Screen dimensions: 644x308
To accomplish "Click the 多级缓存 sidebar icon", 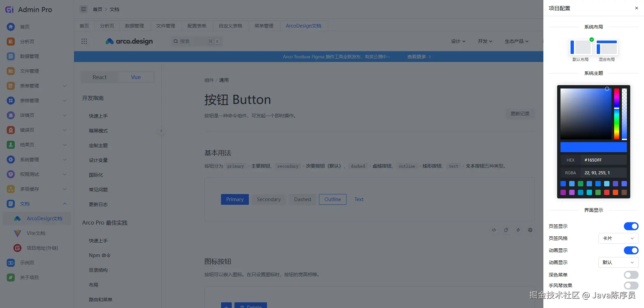I will (11, 189).
